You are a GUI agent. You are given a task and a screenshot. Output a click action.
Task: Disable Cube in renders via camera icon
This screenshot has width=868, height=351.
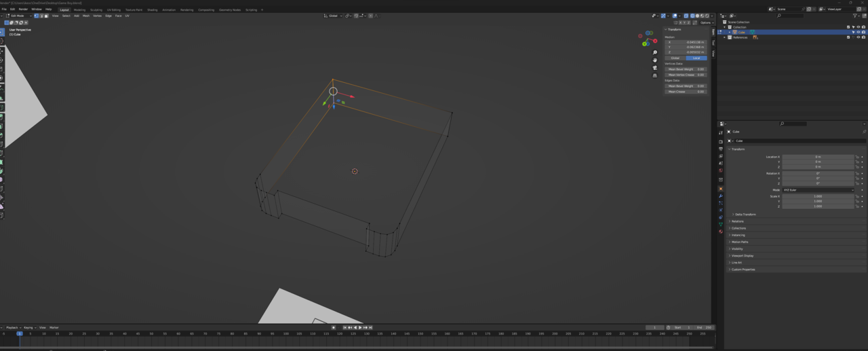(863, 33)
